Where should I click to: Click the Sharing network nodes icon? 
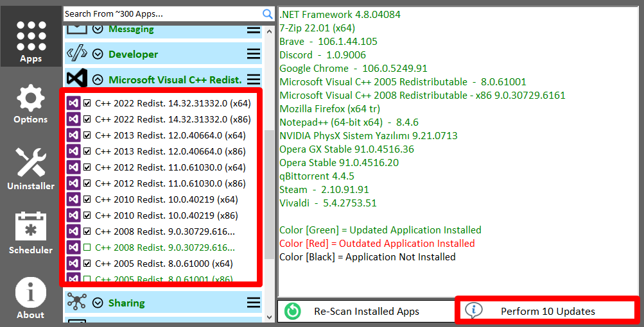click(x=77, y=302)
